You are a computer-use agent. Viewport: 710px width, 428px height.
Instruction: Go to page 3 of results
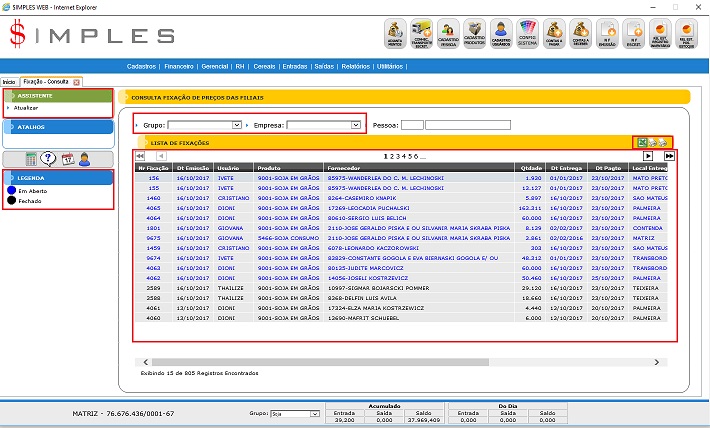(400, 157)
